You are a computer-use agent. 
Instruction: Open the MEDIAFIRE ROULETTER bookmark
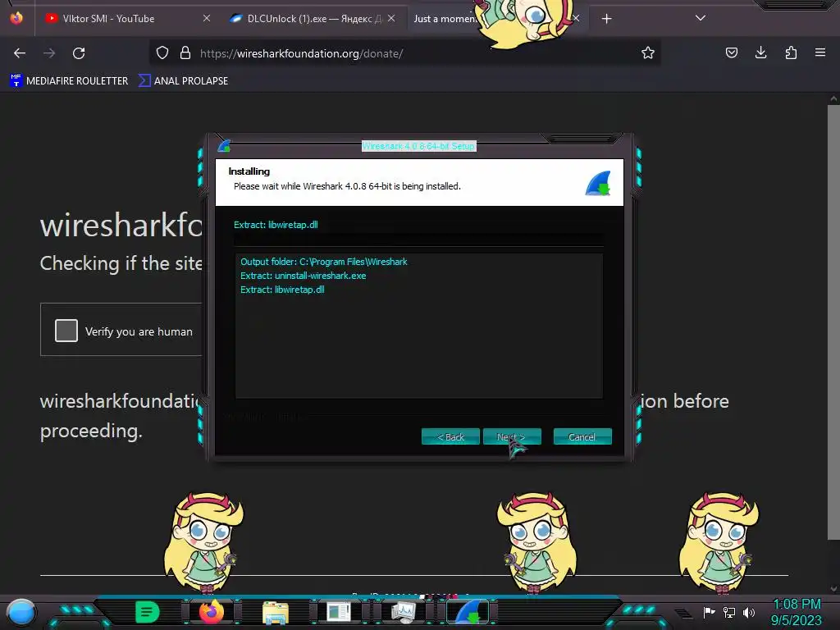pos(69,81)
